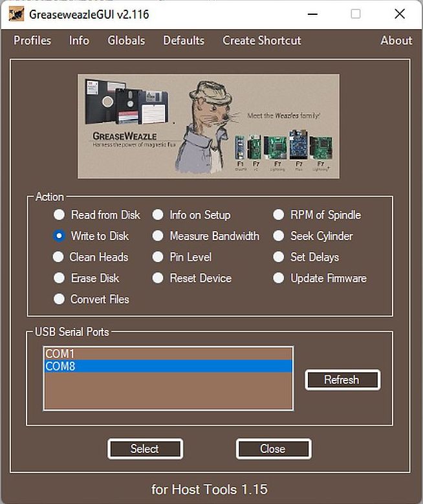Screen dimensions: 423x504
Task: Select the Erase Disk action
Action: (x=60, y=278)
